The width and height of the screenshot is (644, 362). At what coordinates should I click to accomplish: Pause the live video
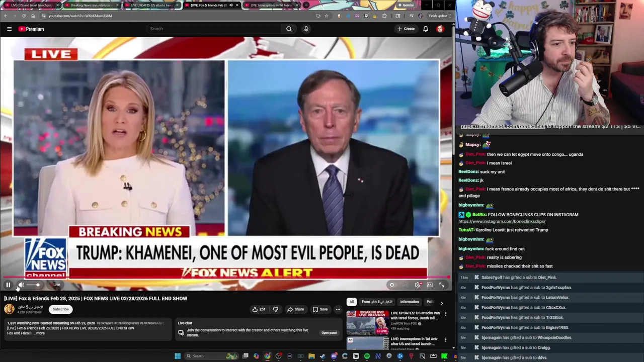(x=8, y=285)
